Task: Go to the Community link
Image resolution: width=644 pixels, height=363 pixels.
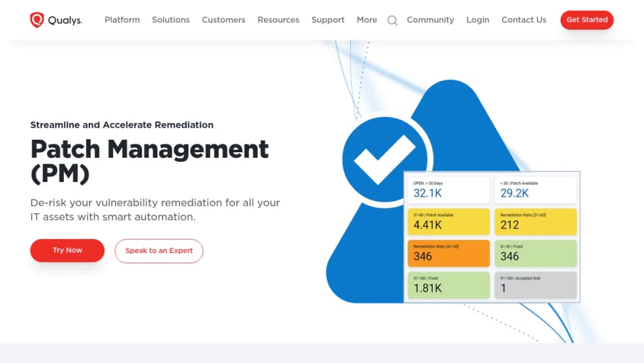Action: pyautogui.click(x=431, y=20)
